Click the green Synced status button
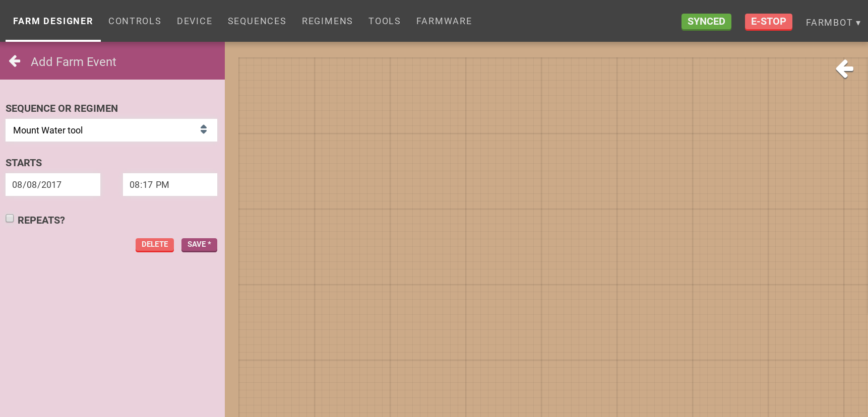 pyautogui.click(x=706, y=22)
